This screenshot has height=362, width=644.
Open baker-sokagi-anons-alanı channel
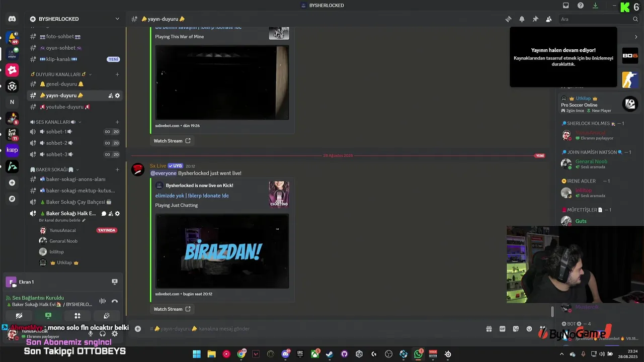click(x=74, y=179)
